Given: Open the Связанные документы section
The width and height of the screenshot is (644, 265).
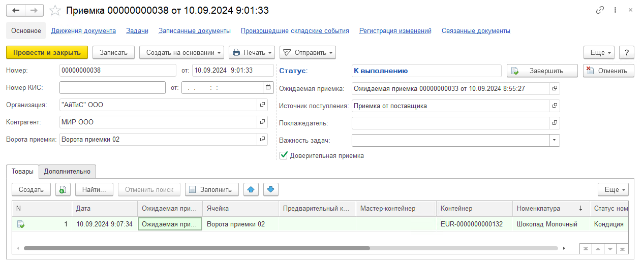Looking at the screenshot, I should tap(476, 30).
